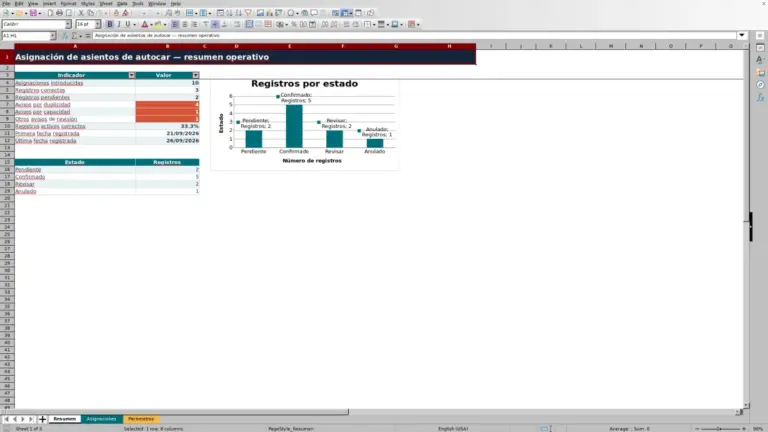This screenshot has width=768, height=432.
Task: Click the Clear Direct Formatting icon
Action: click(x=125, y=13)
